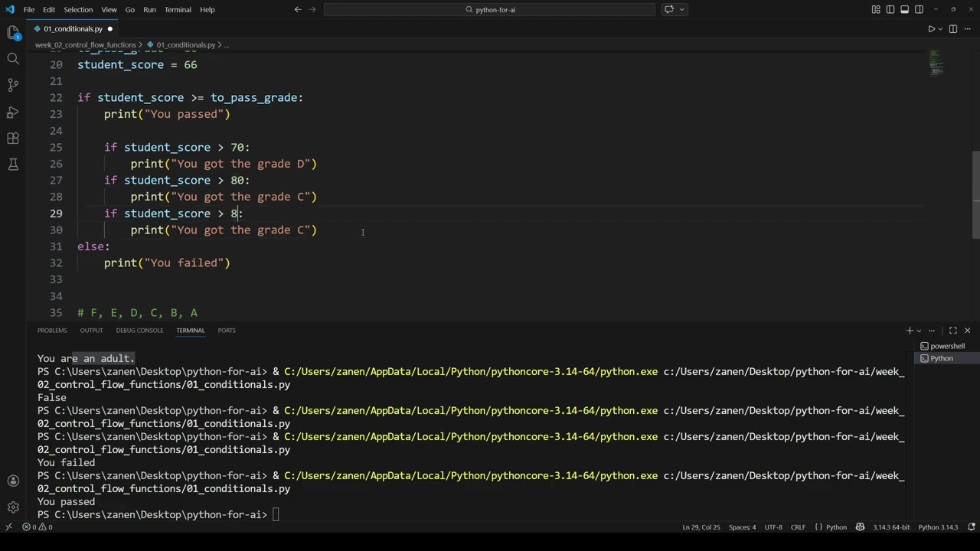
Task: Select the Python terminal instance
Action: 946,358
